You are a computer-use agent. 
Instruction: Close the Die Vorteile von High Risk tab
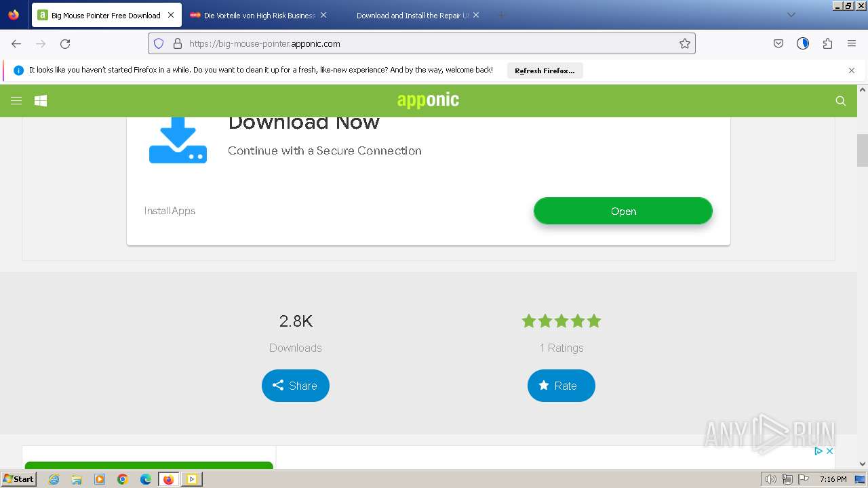(x=323, y=15)
